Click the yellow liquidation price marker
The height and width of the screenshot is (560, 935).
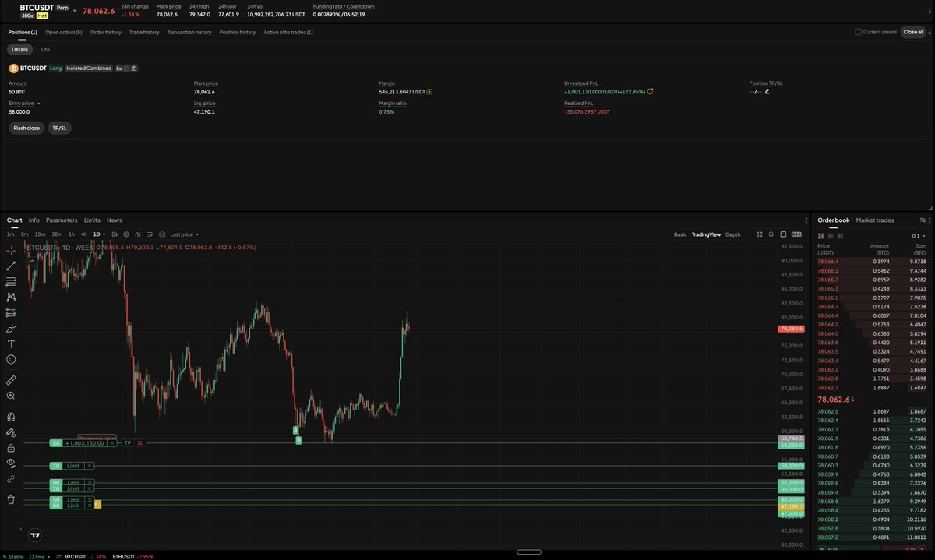pos(97,505)
